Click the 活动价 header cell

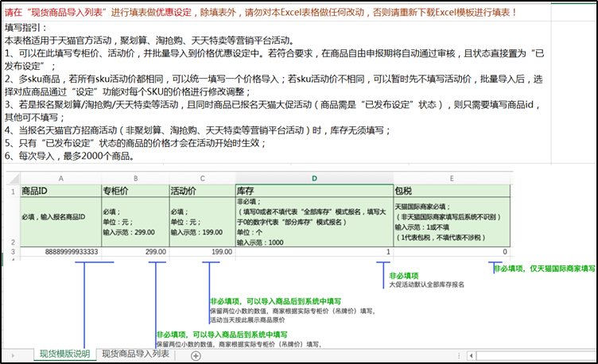[x=201, y=191]
